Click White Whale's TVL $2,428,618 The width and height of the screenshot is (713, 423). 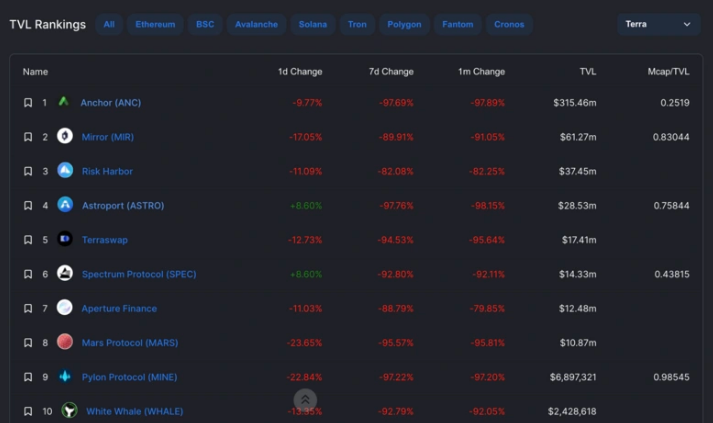pyautogui.click(x=572, y=411)
